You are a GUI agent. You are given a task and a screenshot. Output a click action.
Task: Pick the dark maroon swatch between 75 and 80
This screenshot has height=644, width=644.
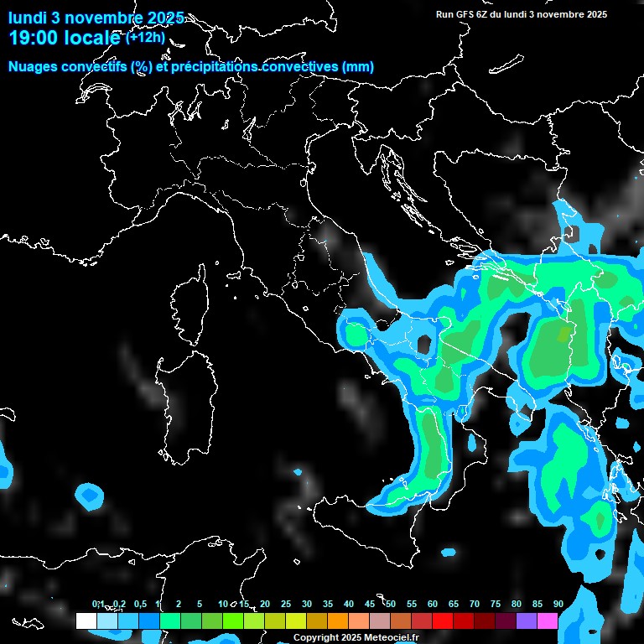(506, 621)
